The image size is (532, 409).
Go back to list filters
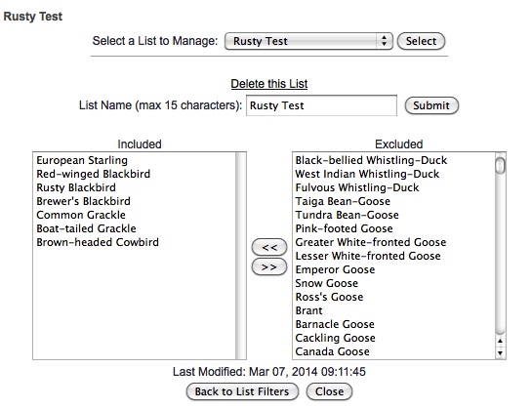242,391
